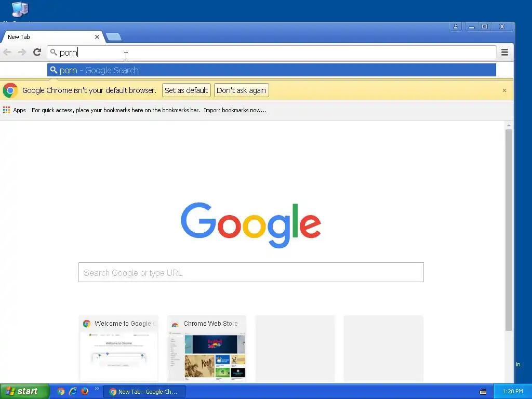Select the New Tab - Google Chrome taskbar button
Screen dimensions: 532x399
(144, 392)
